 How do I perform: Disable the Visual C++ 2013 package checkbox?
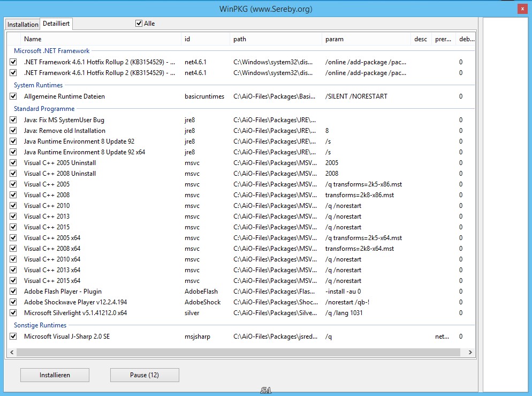tap(13, 216)
